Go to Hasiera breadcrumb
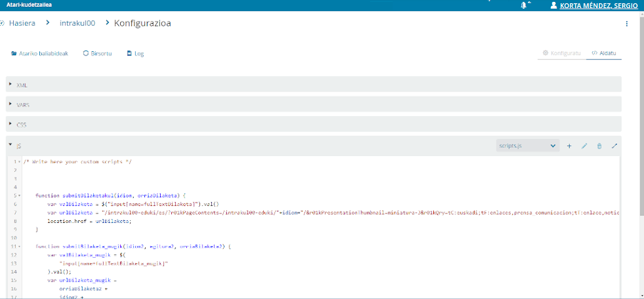Screen dimensions: 644x299 tap(21, 24)
